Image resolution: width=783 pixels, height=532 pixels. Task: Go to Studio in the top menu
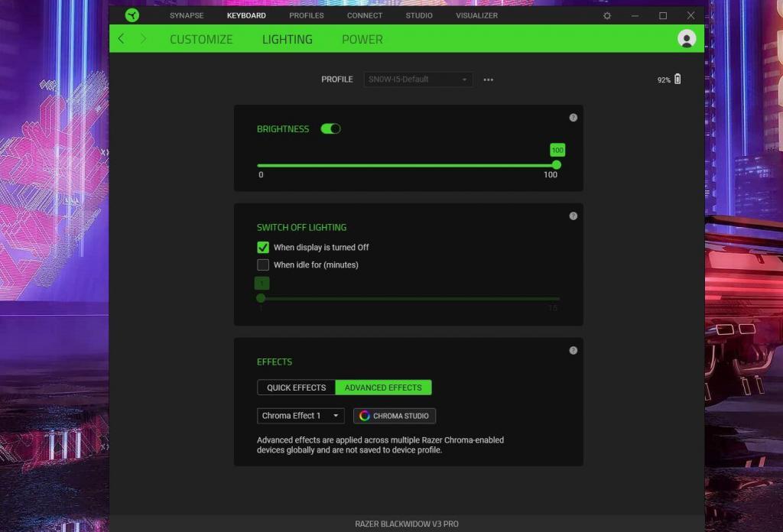(419, 15)
